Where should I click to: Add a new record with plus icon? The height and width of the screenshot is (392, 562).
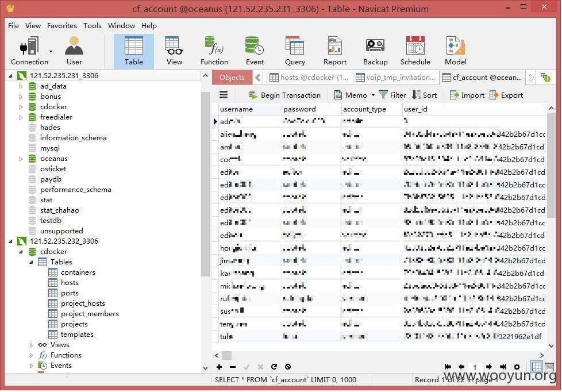pyautogui.click(x=219, y=367)
